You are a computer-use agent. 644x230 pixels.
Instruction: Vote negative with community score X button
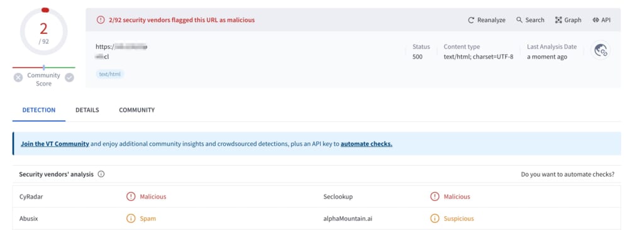[x=18, y=78]
